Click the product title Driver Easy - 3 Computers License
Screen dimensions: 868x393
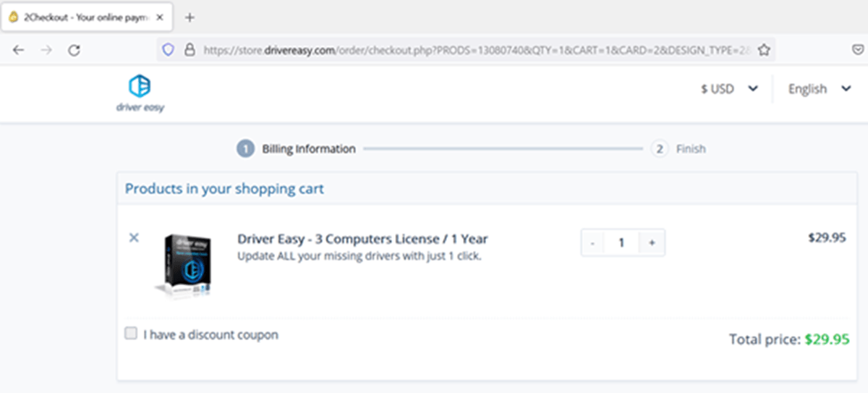tap(362, 239)
